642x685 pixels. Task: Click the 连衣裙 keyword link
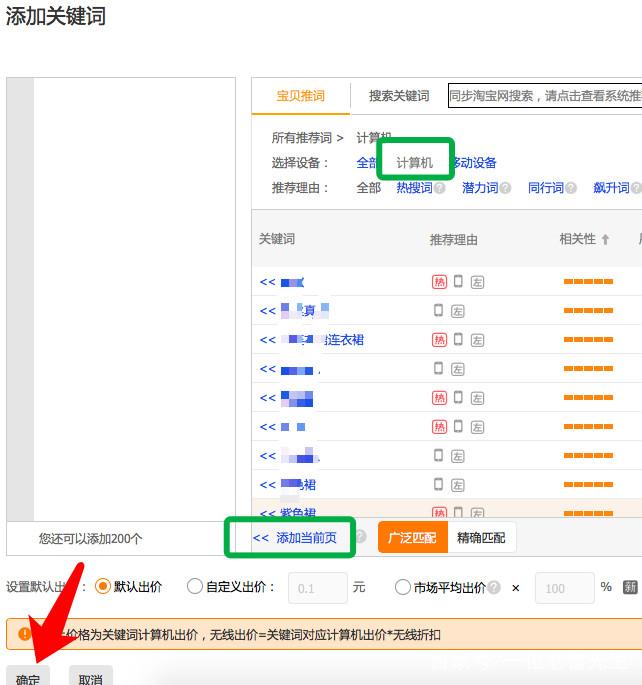[x=344, y=340]
